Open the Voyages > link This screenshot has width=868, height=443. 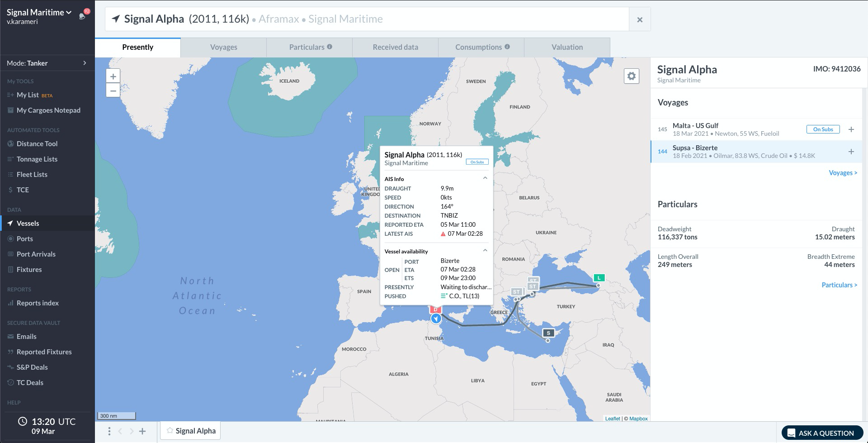pos(843,173)
